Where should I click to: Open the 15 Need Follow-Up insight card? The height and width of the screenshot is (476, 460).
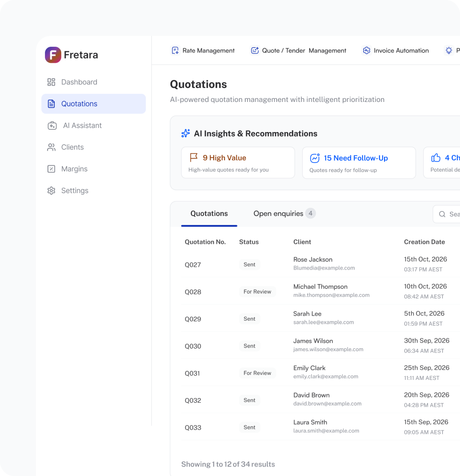[359, 163]
